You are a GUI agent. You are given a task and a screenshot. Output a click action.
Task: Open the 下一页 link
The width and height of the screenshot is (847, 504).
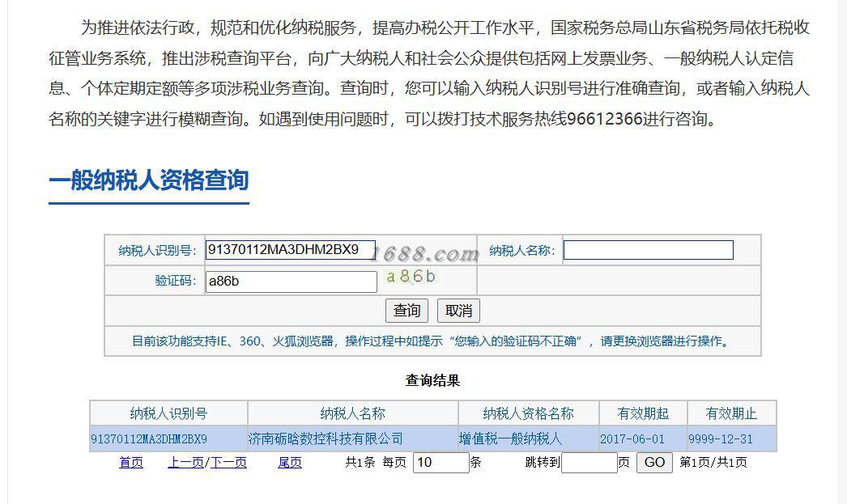[x=228, y=463]
